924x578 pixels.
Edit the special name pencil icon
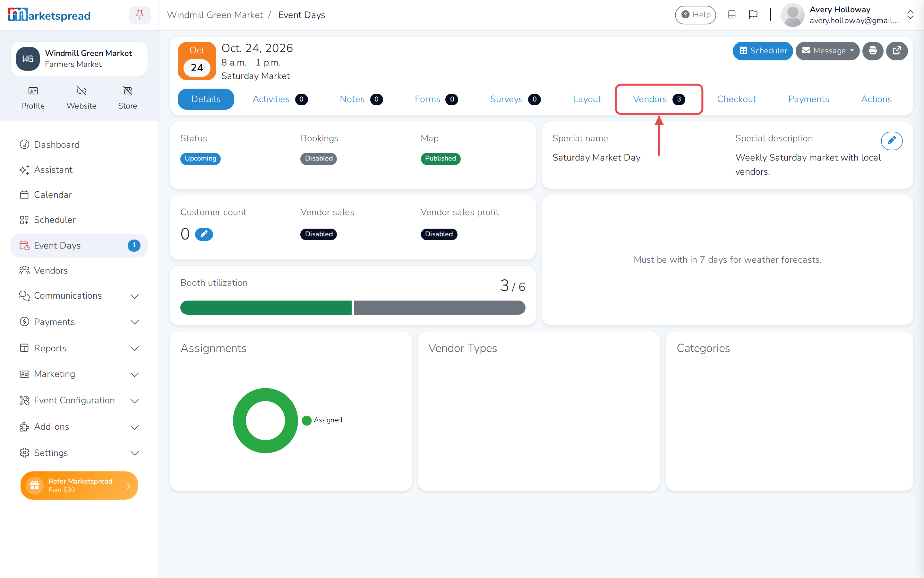pos(892,141)
